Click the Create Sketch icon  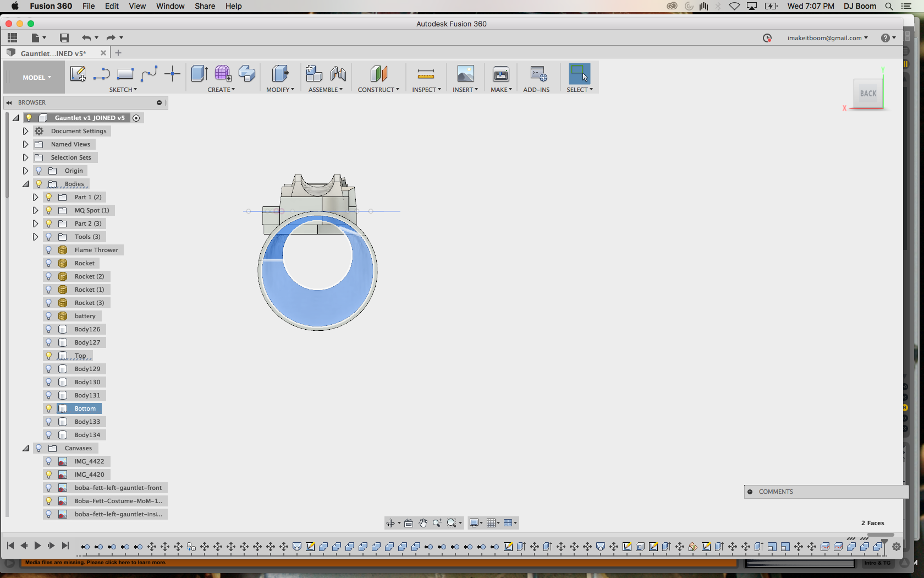(x=78, y=74)
